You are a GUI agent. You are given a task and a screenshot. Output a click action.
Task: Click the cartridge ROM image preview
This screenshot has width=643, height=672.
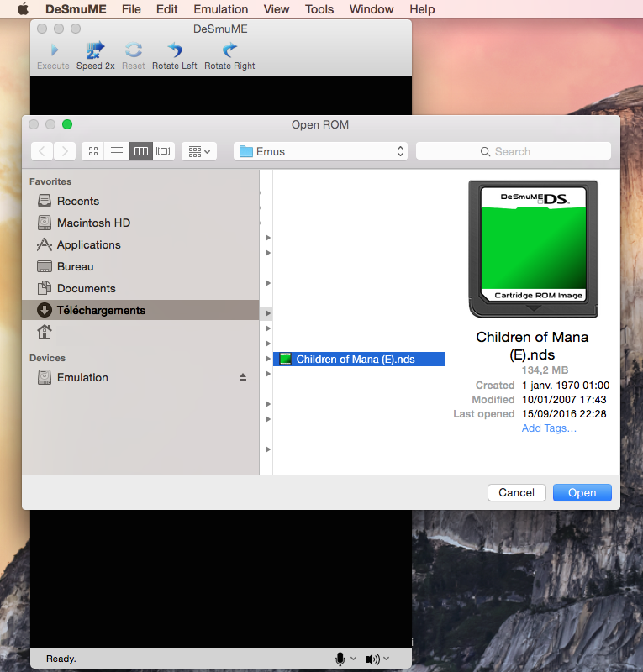533,249
